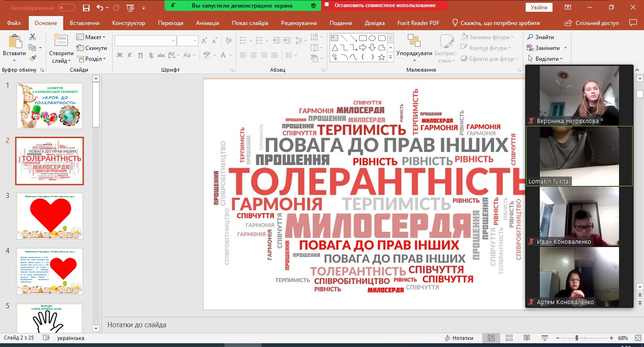Select the text box shape tool
This screenshot has height=347, width=644.
click(335, 39)
